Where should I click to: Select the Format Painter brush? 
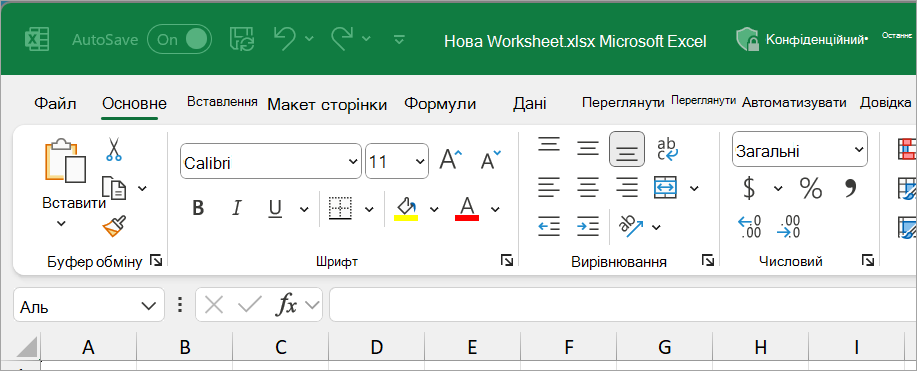point(114,225)
